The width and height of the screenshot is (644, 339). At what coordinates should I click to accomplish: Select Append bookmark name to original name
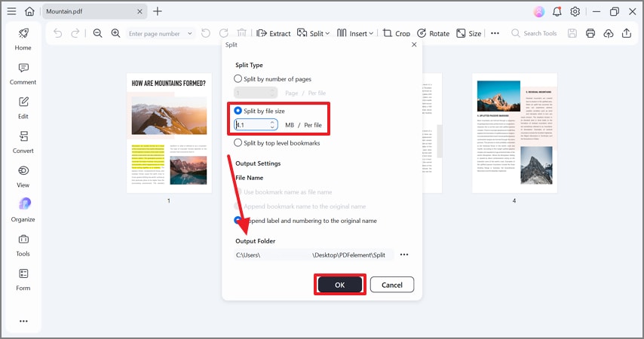click(x=300, y=206)
